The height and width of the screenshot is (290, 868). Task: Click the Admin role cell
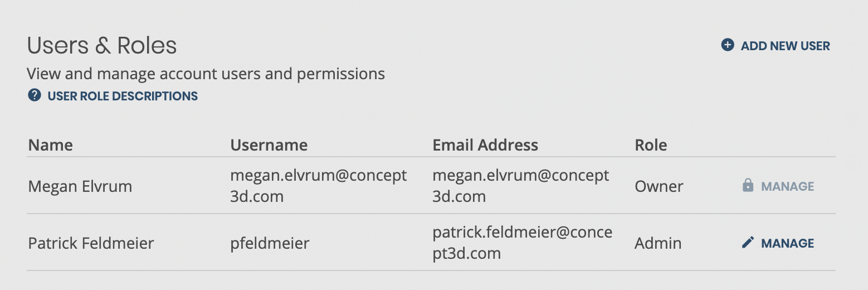(x=658, y=243)
